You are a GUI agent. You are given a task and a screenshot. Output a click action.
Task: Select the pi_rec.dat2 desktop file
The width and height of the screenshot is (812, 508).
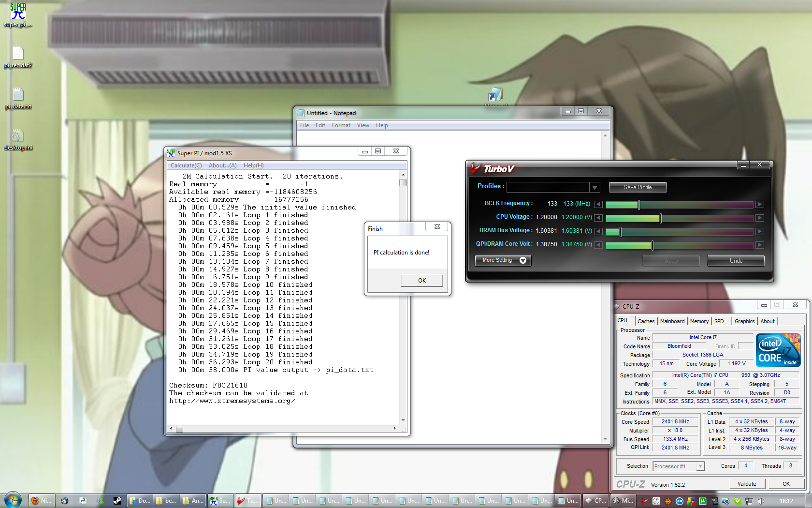coord(18,57)
